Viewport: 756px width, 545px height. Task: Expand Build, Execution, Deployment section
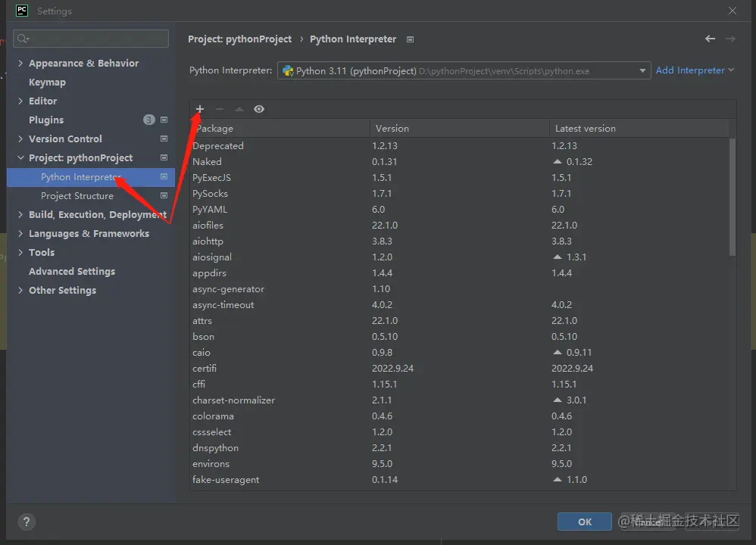pyautogui.click(x=20, y=214)
